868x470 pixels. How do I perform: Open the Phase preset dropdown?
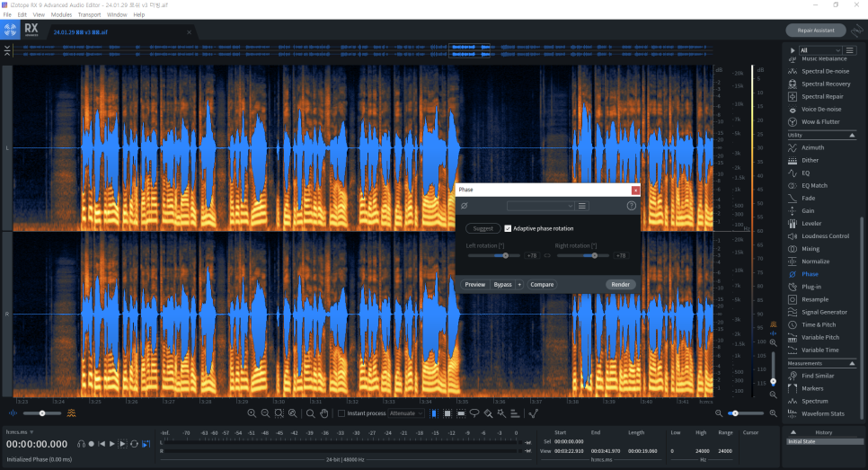(x=540, y=206)
